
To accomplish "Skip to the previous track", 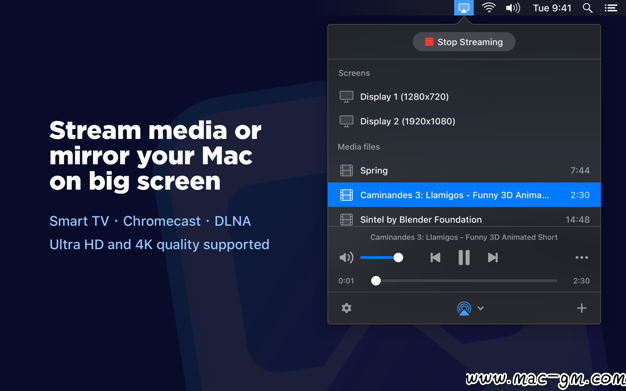I will tap(435, 258).
